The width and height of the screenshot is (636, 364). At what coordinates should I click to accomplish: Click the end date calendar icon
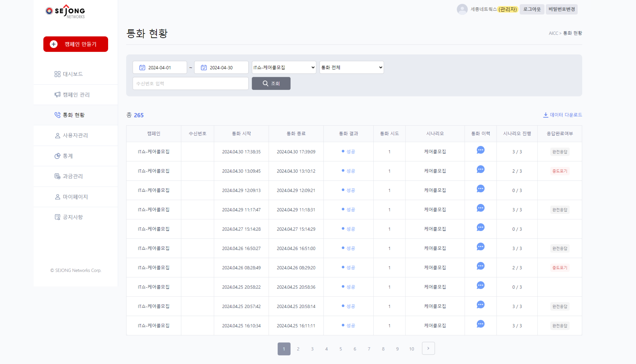point(204,68)
